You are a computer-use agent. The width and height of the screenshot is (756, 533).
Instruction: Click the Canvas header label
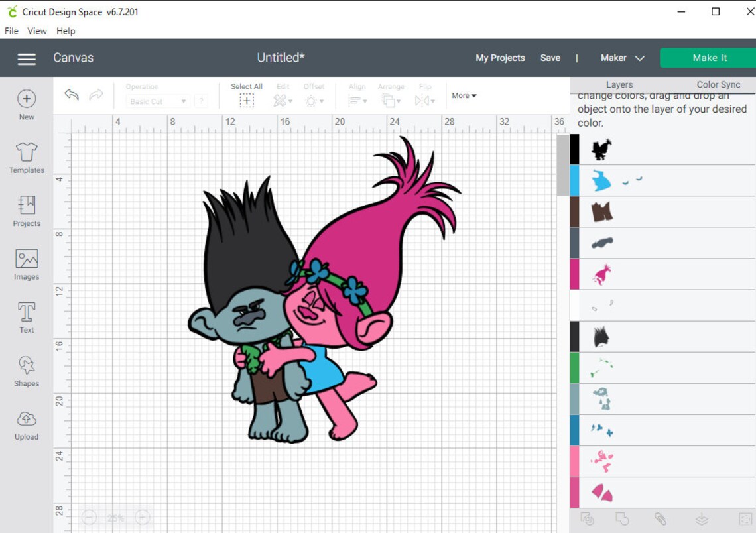[x=74, y=58]
